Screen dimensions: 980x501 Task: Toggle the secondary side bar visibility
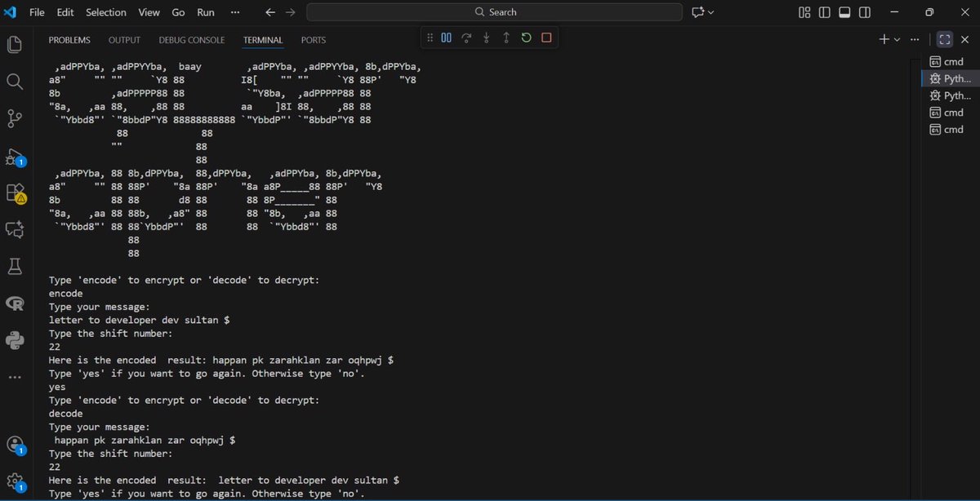coord(865,12)
